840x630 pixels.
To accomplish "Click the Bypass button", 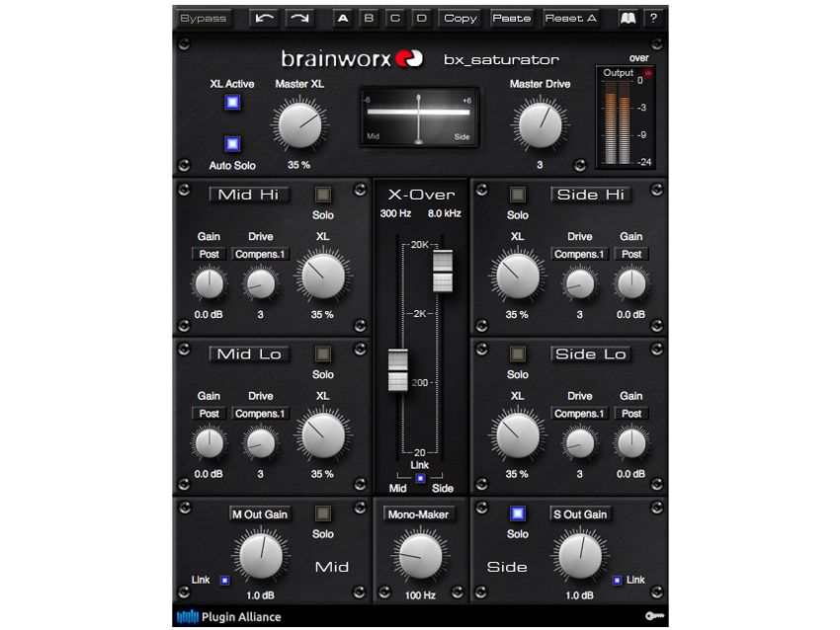I will (x=204, y=18).
